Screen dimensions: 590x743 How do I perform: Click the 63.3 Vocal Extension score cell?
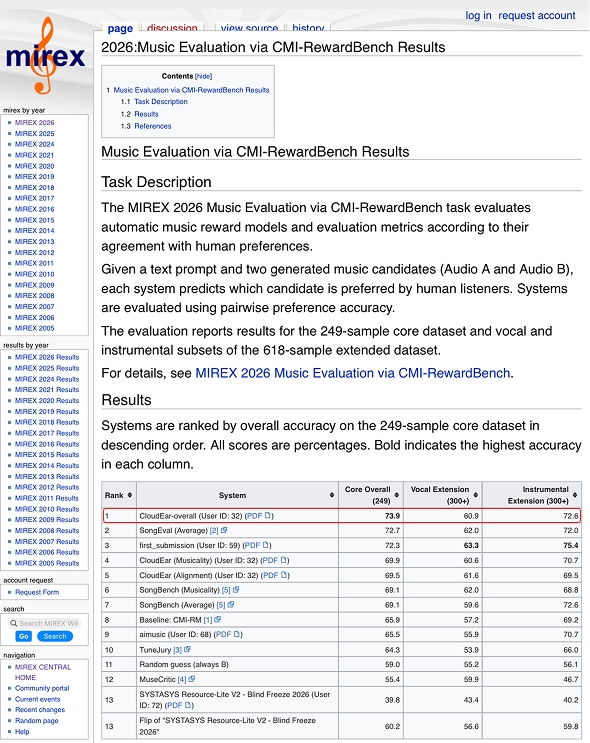tap(443, 545)
